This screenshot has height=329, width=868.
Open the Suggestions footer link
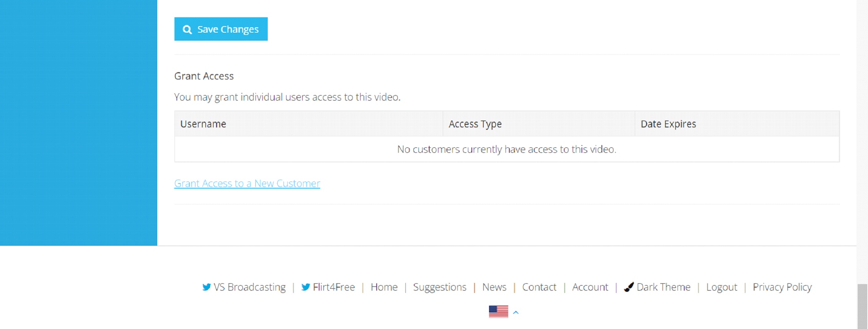tap(440, 287)
